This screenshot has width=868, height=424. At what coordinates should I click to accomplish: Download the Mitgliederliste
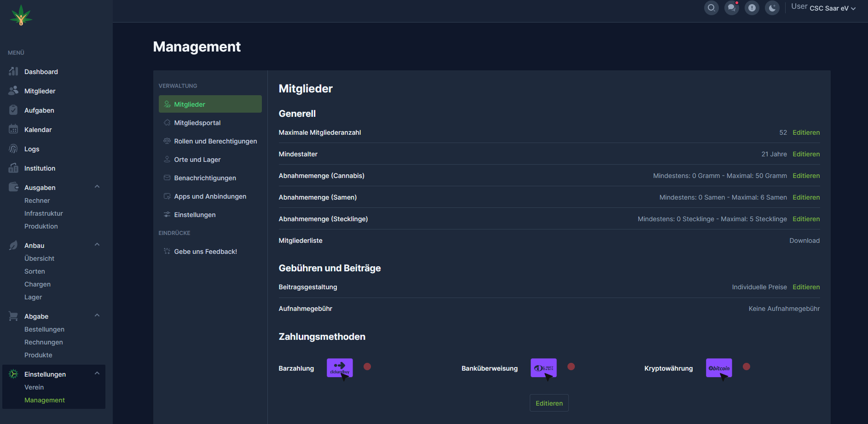coord(804,241)
